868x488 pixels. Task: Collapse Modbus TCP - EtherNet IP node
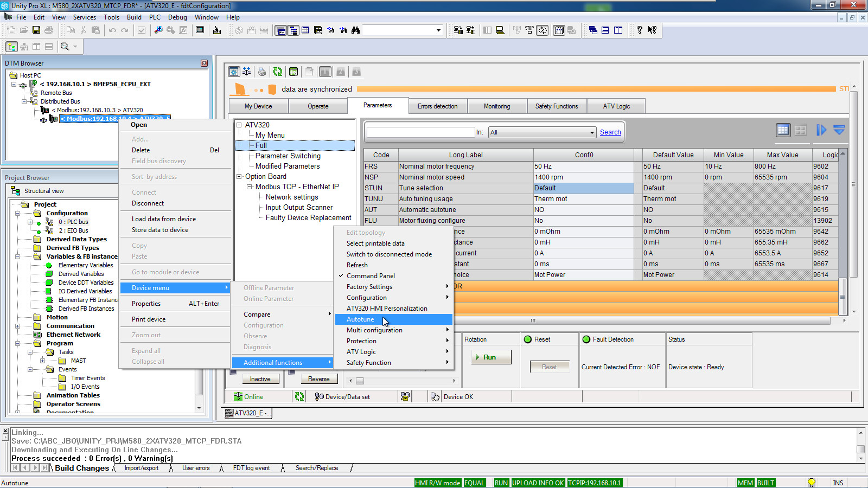click(x=250, y=187)
